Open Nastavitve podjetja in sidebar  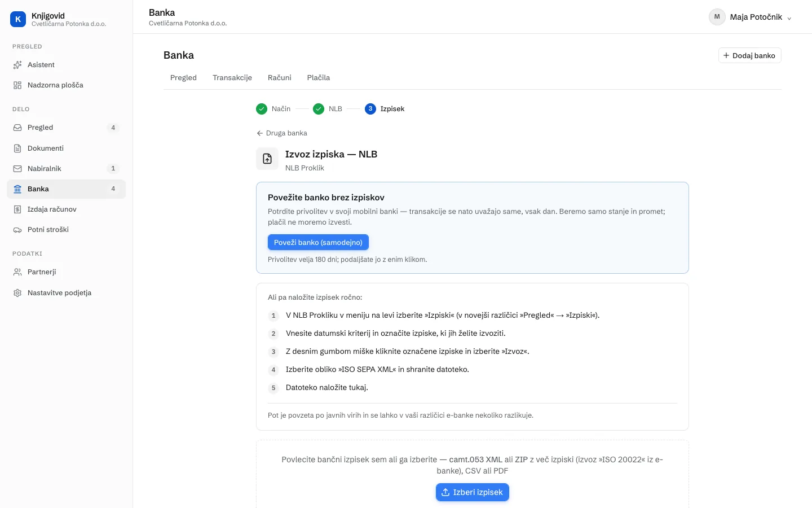point(67,293)
